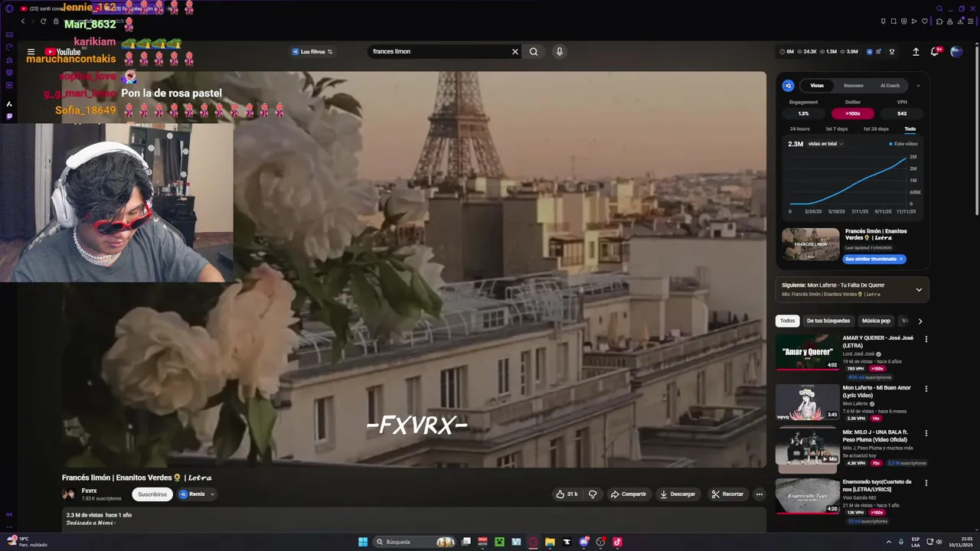The width and height of the screenshot is (980, 551).
Task: Select the '1st 7 days' time range
Action: point(837,129)
